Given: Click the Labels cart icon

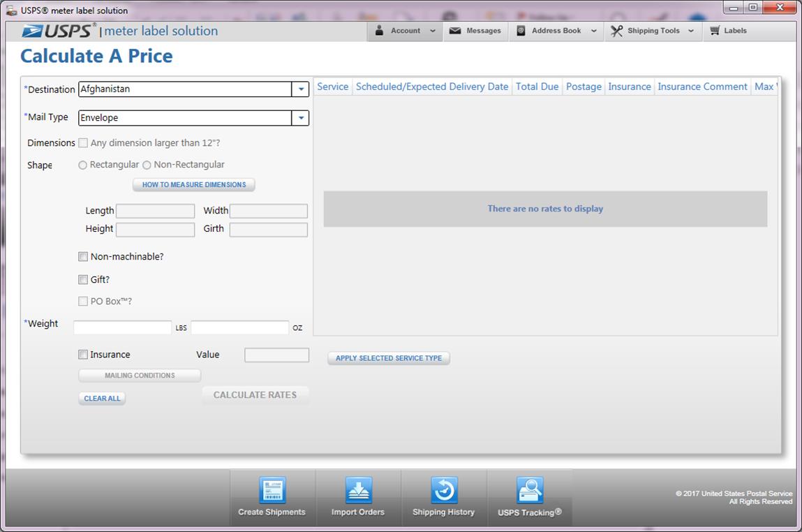Looking at the screenshot, I should pyautogui.click(x=715, y=31).
